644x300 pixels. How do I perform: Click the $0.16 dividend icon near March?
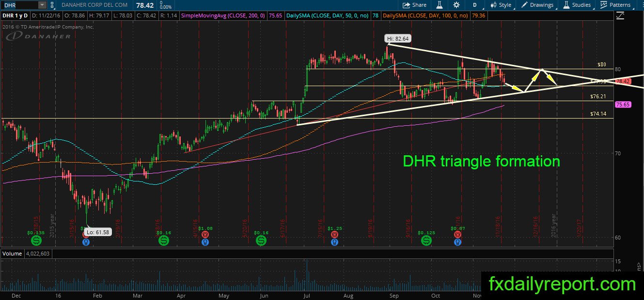pyautogui.click(x=164, y=240)
